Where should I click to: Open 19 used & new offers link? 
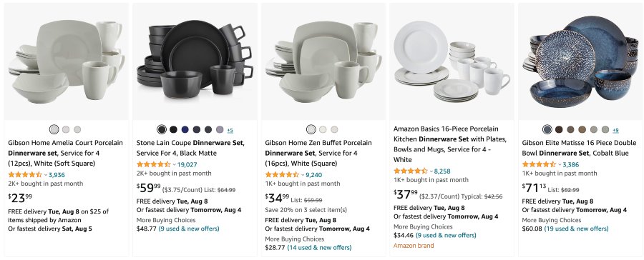click(576, 229)
